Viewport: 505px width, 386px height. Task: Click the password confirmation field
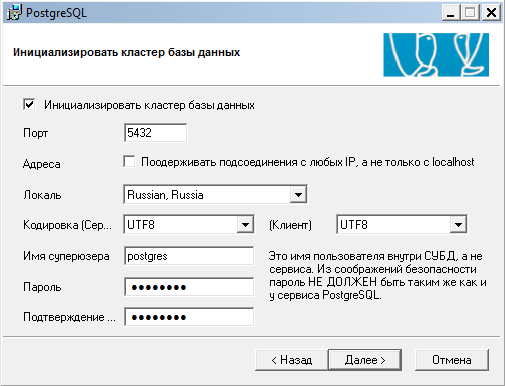tap(189, 317)
